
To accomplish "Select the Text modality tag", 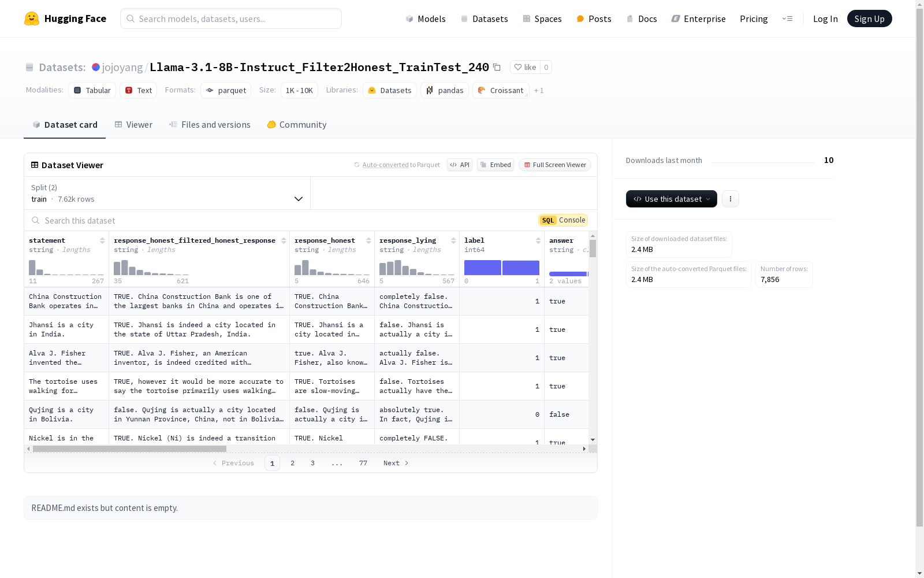I will pos(139,90).
